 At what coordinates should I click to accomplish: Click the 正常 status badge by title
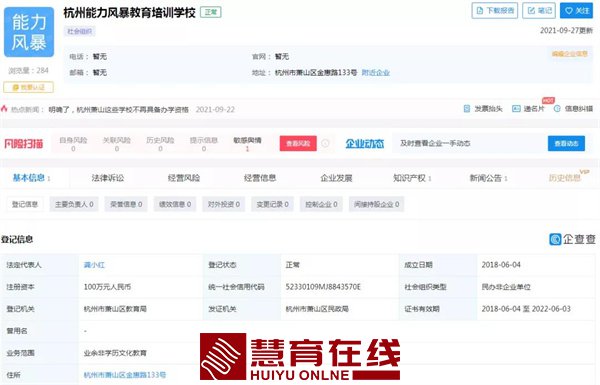[x=211, y=12]
